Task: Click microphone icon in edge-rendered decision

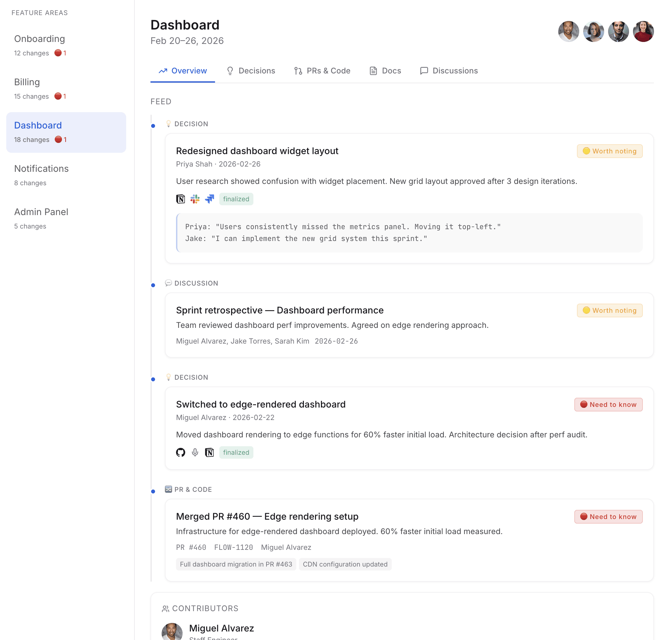Action: click(195, 452)
